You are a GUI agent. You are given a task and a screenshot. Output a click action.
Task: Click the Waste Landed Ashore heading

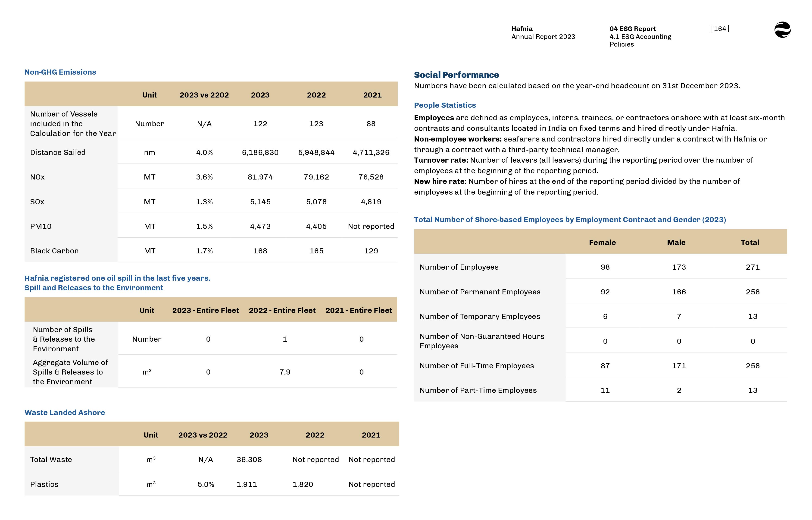click(64, 412)
